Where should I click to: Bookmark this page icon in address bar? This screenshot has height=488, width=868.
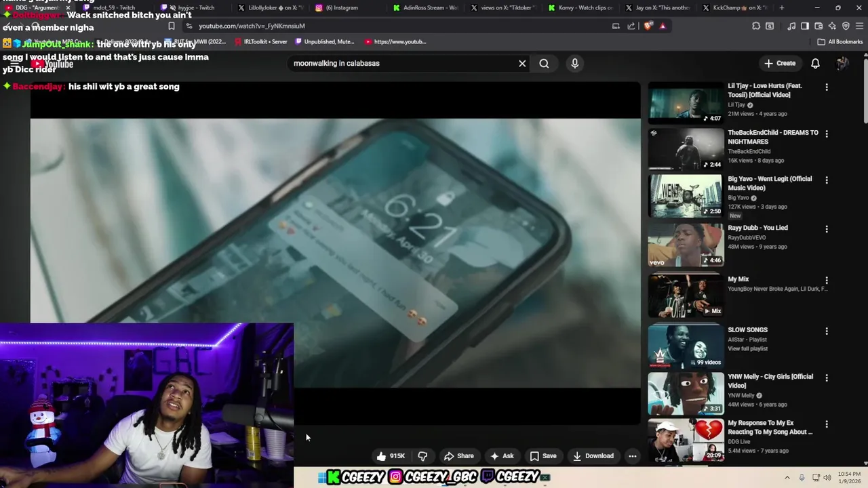tap(172, 26)
